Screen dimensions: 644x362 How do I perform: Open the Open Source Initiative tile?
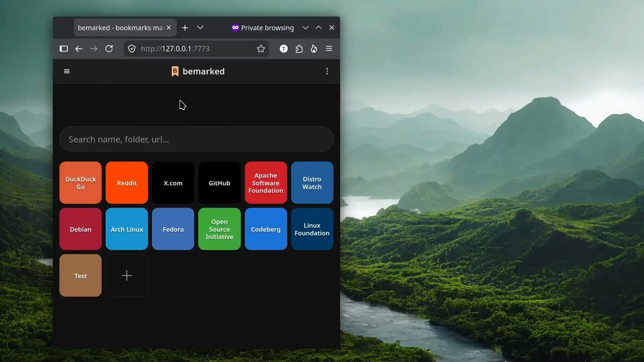point(219,229)
